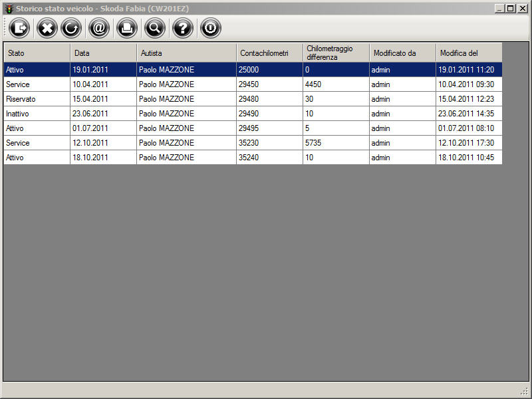This screenshot has height=399, width=532.
Task: Click modification time 15.04.2011 12:23
Action: pos(469,98)
